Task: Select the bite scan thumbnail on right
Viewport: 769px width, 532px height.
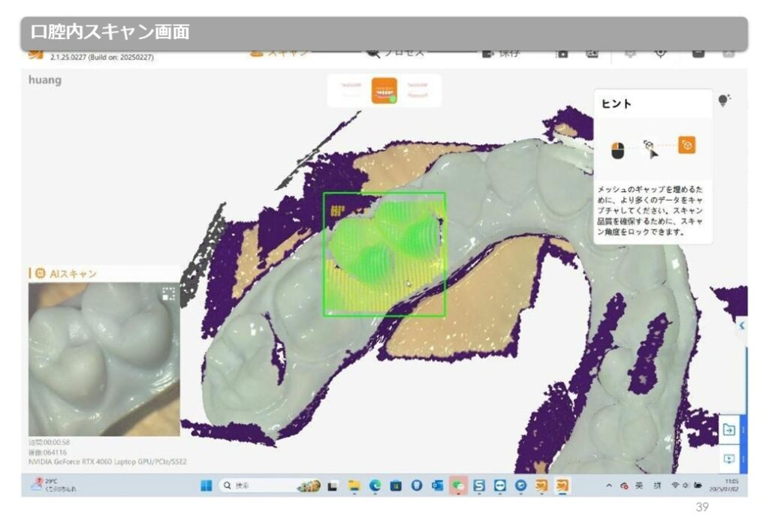Action: [x=419, y=91]
